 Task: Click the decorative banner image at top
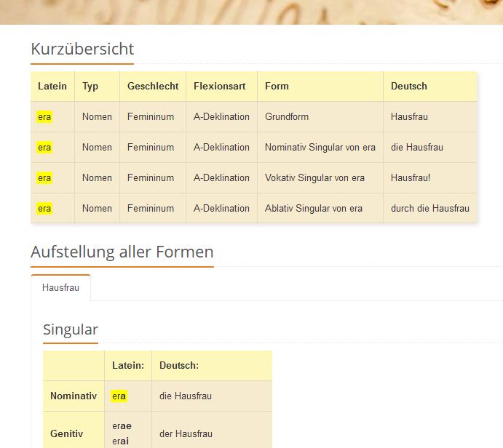[x=251, y=12]
